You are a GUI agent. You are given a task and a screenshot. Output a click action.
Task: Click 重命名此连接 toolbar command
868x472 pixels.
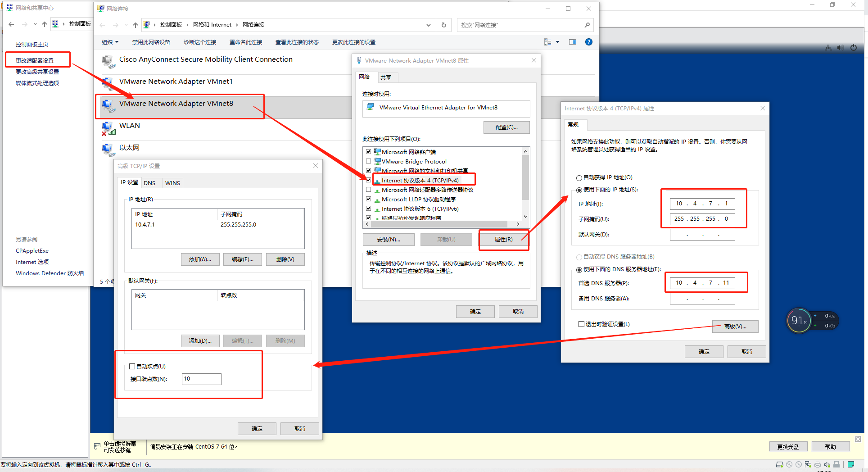[x=246, y=42]
